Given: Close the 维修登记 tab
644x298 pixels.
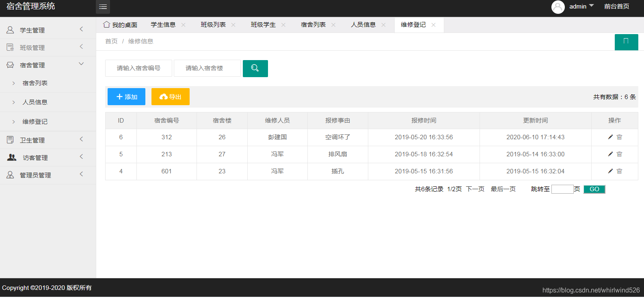Looking at the screenshot, I should click(434, 25).
